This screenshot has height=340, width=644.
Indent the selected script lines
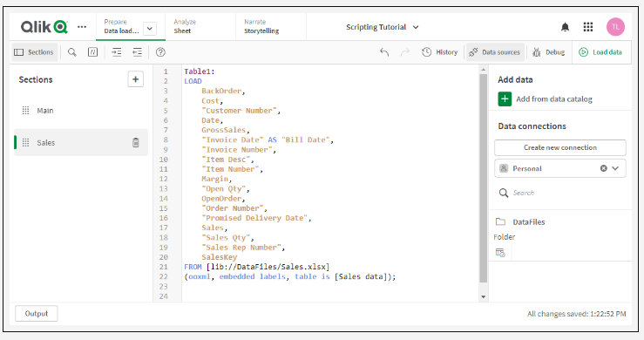click(x=117, y=52)
